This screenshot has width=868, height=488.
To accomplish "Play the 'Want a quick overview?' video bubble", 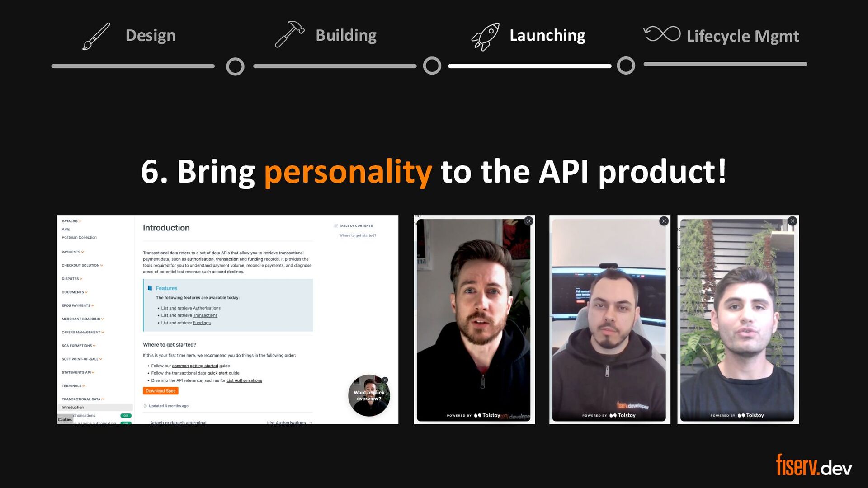I will tap(369, 395).
